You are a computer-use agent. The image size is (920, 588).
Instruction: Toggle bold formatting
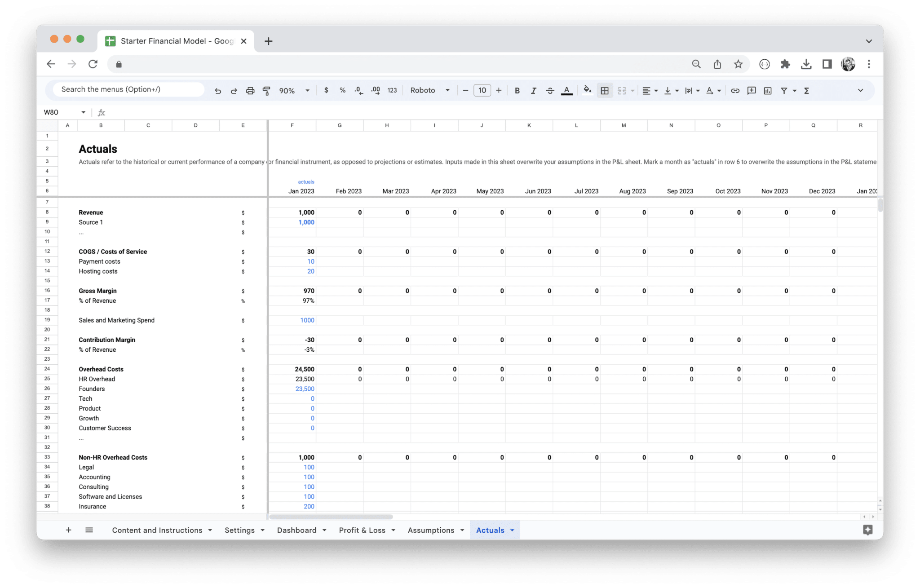[x=517, y=90]
